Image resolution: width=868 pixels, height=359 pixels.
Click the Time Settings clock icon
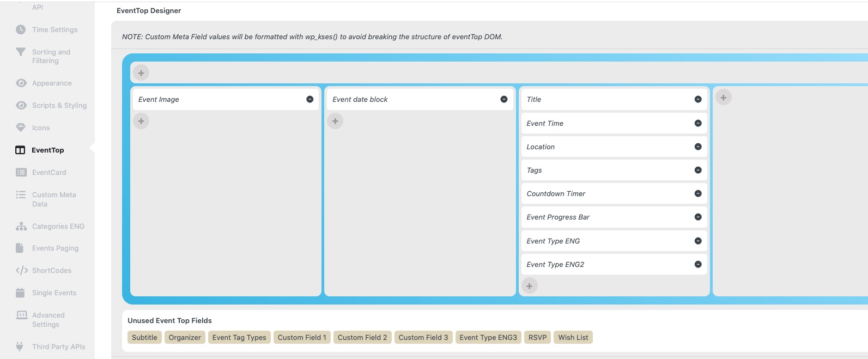(21, 29)
